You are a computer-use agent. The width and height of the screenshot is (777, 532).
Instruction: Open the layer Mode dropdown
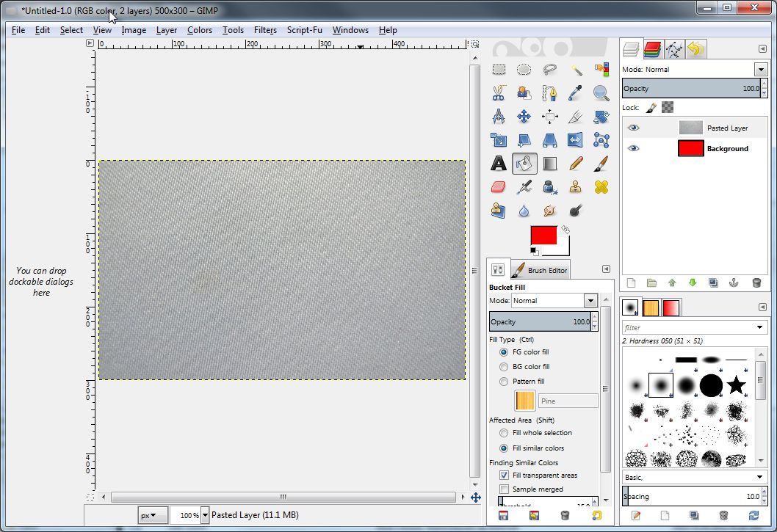pyautogui.click(x=760, y=70)
